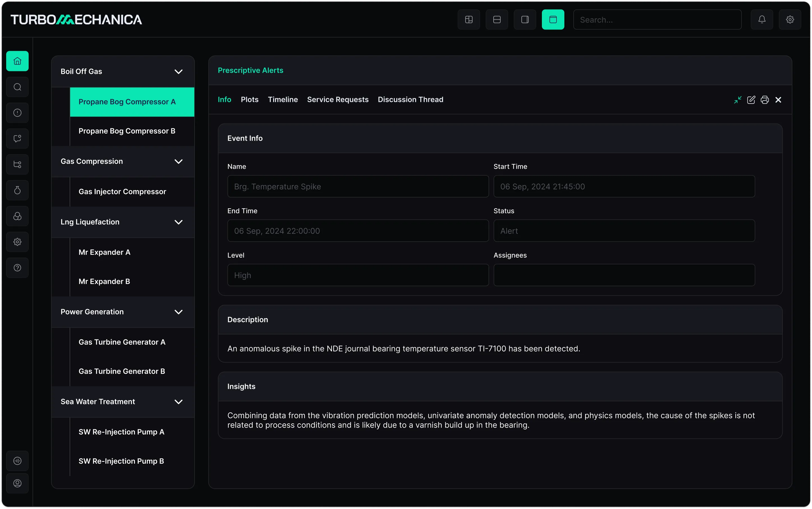Open the help question mark sidebar icon
The width and height of the screenshot is (812, 509).
click(17, 268)
